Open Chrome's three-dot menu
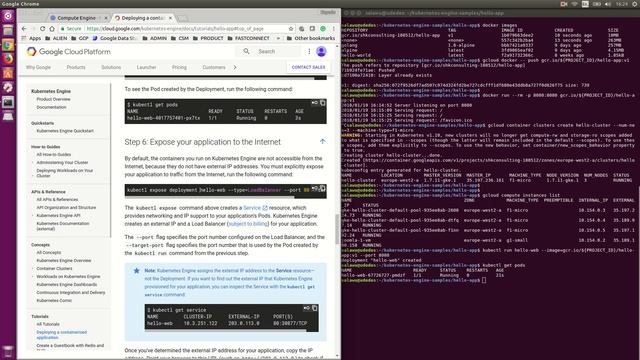 tap(333, 29)
